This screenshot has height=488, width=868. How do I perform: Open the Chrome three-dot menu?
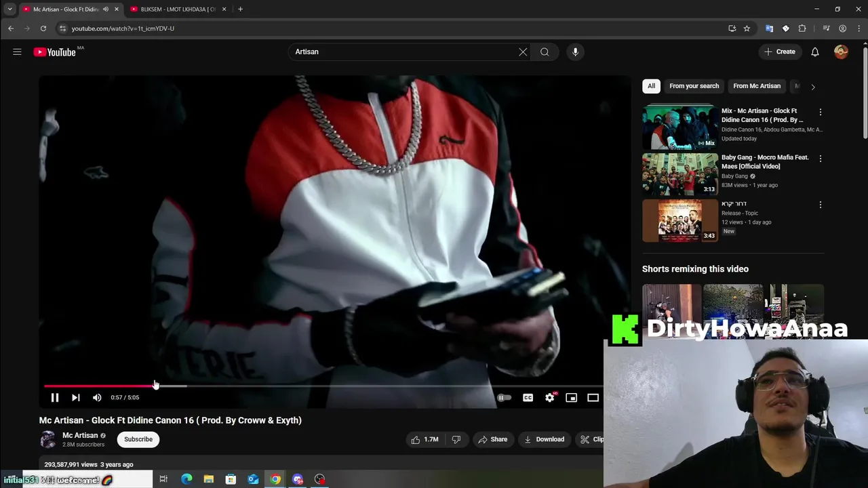pos(859,28)
